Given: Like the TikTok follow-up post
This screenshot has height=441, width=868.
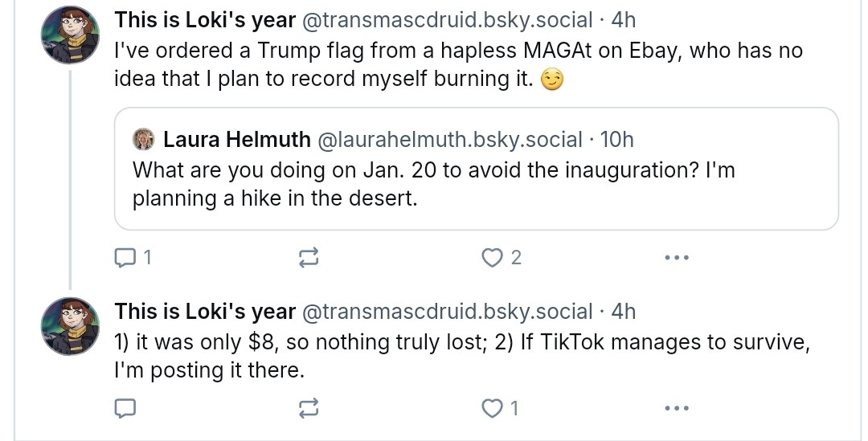Looking at the screenshot, I should [x=491, y=409].
